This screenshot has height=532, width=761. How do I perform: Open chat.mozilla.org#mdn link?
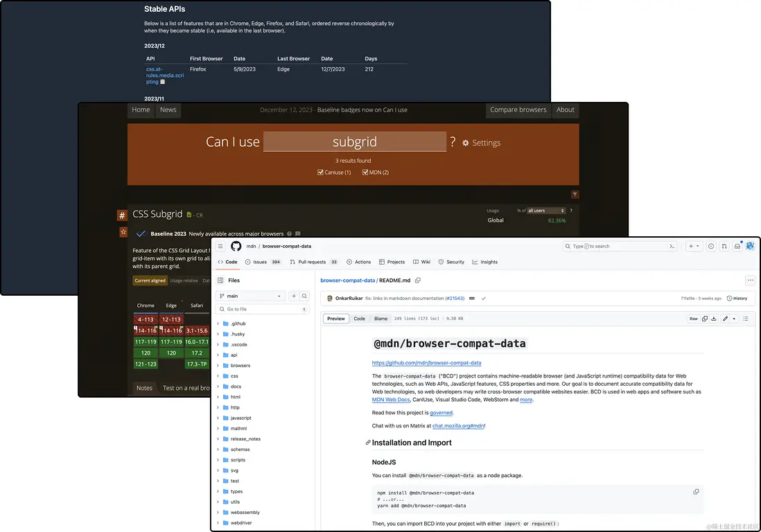458,426
